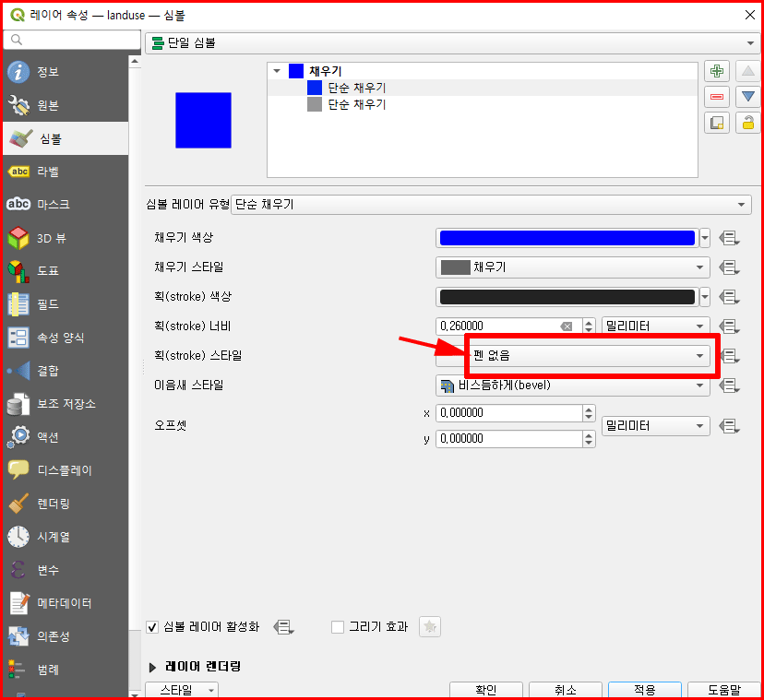Open data-defined override for 획(stroke) 너비

730,326
